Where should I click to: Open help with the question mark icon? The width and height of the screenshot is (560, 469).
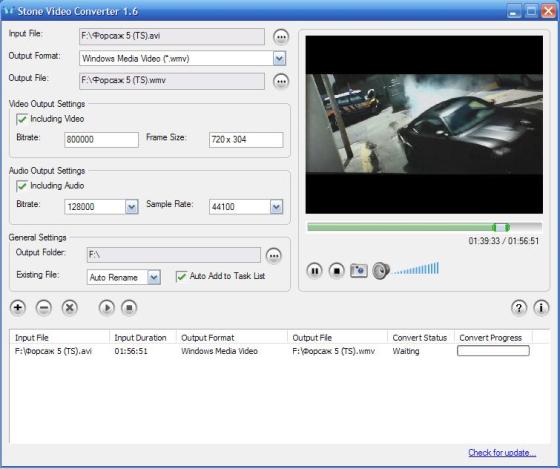click(x=519, y=308)
